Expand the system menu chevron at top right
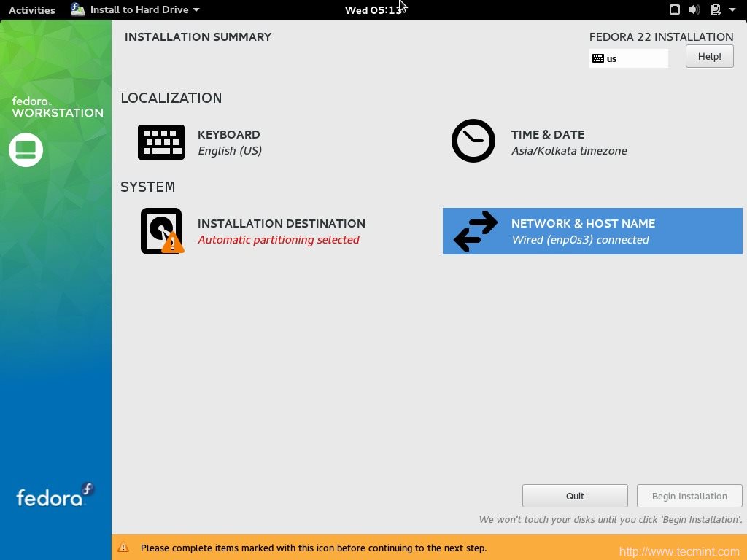This screenshot has height=560, width=747. tap(734, 9)
